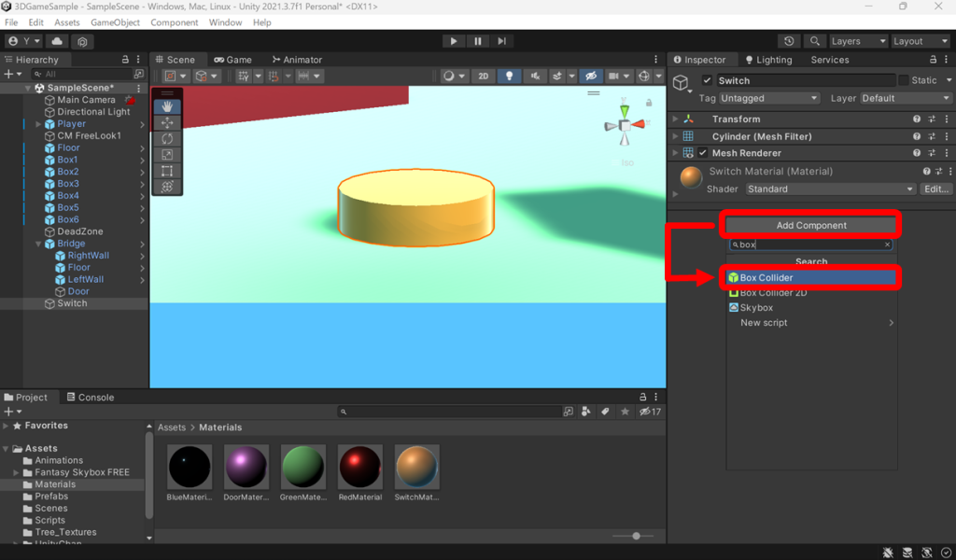Image resolution: width=956 pixels, height=560 pixels.
Task: Disable the Mesh Renderer component
Action: click(x=703, y=152)
